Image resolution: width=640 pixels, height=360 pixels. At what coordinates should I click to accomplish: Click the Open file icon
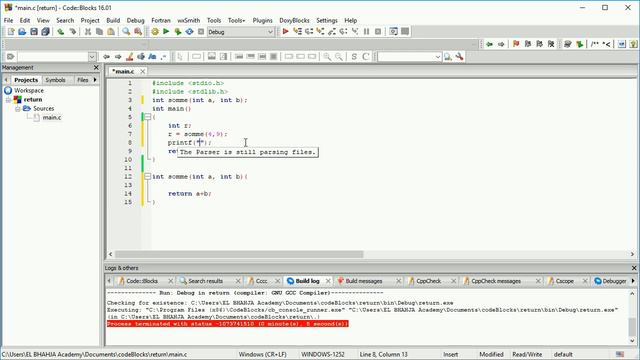[22, 32]
